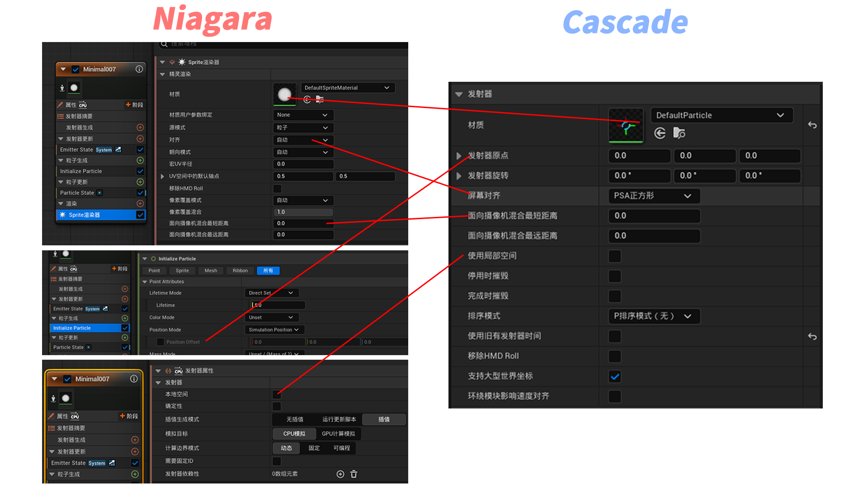This screenshot has height=488, width=868.
Task: Toggle Sprite渲染器 enabled checkbox in emitter stack
Action: tap(140, 215)
